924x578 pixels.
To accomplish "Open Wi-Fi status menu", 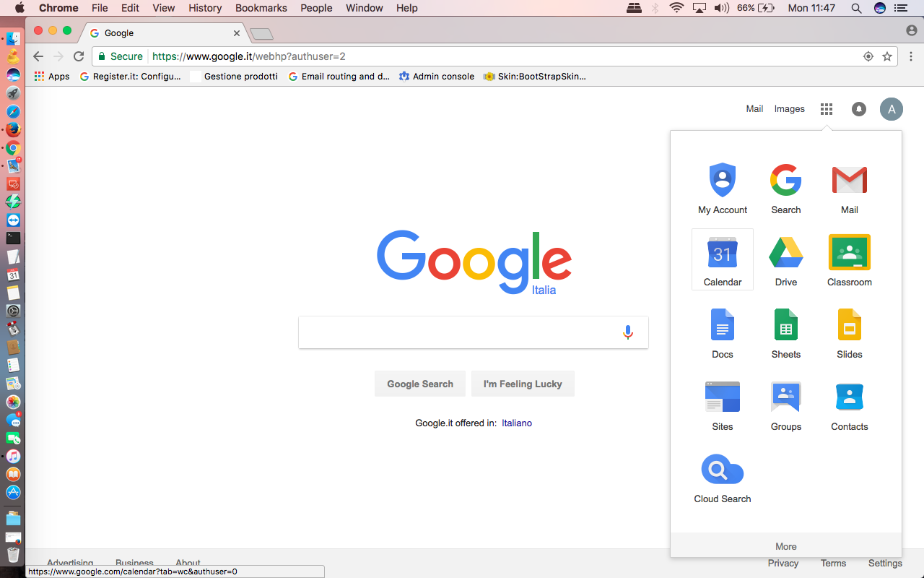I will pos(676,8).
